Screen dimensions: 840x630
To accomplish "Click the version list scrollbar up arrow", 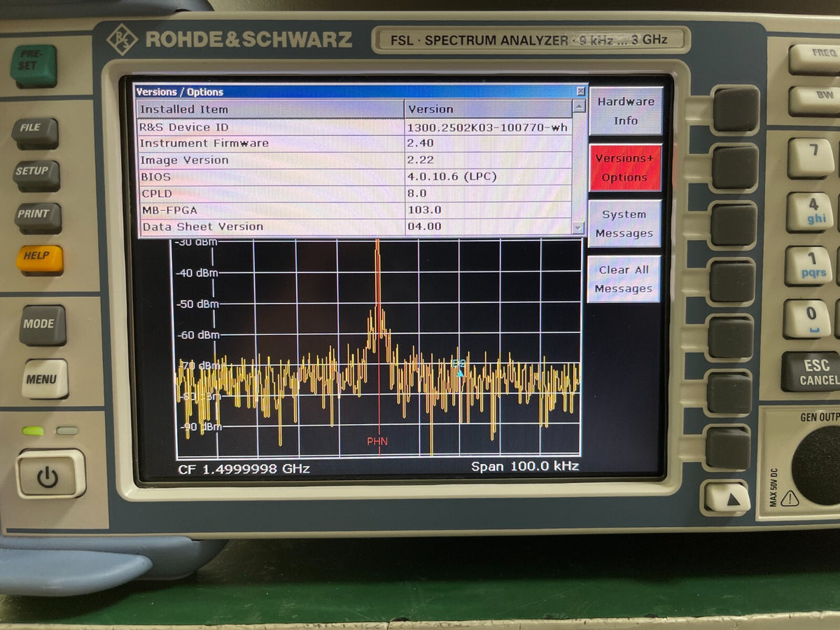I will pyautogui.click(x=579, y=107).
